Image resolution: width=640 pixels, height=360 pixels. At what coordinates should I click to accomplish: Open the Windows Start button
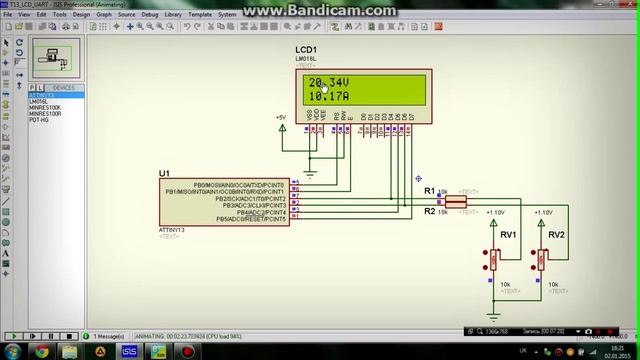[13, 351]
